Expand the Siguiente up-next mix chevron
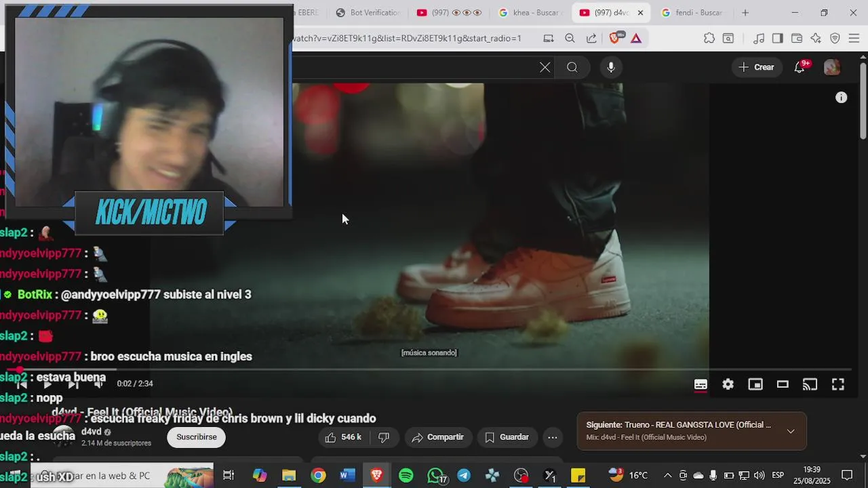The image size is (868, 488). tap(791, 431)
